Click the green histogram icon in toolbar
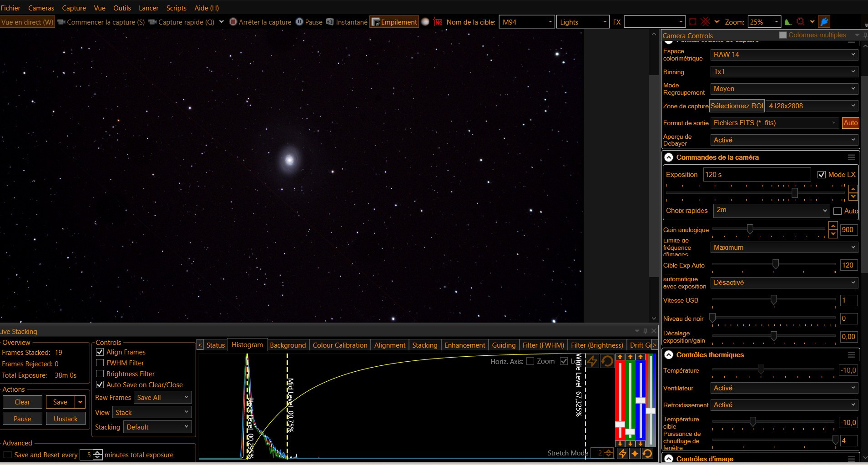 point(788,22)
